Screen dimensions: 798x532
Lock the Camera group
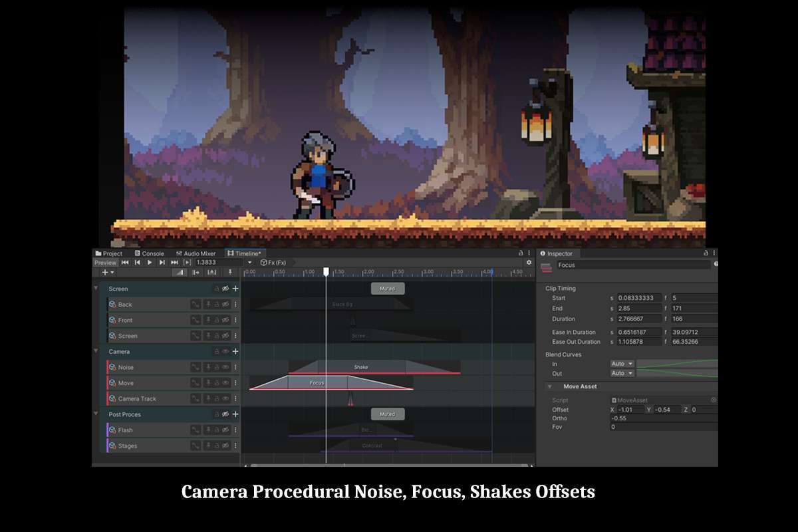217,351
